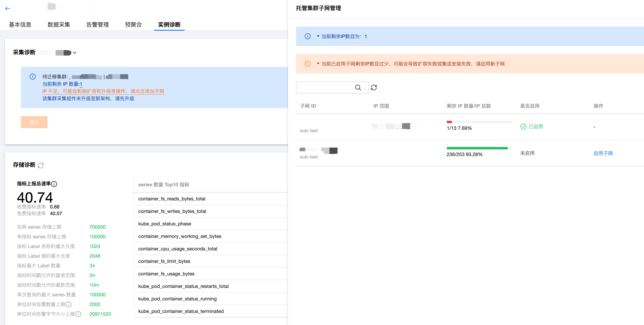Refresh the storage diagnosis section
Image resolution: width=644 pixels, height=325 pixels.
coord(41,165)
